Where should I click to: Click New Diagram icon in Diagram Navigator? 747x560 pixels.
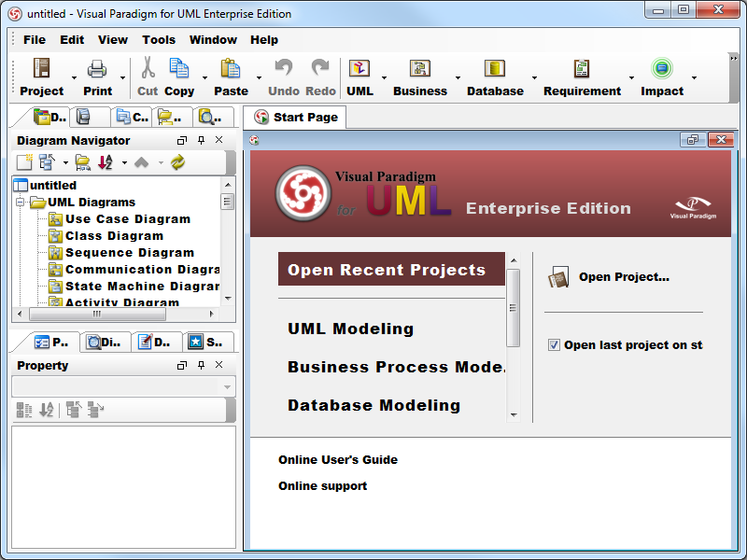click(x=24, y=162)
